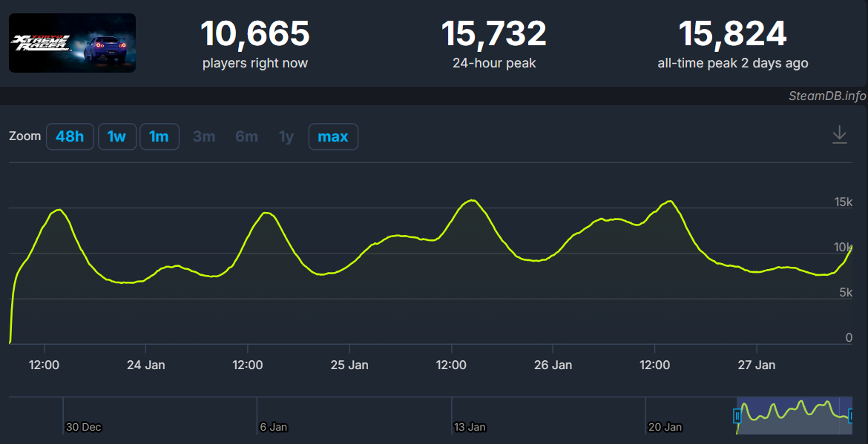Viewport: 868px width, 444px height.
Task: Grab the left navigator range handle
Action: click(x=737, y=416)
